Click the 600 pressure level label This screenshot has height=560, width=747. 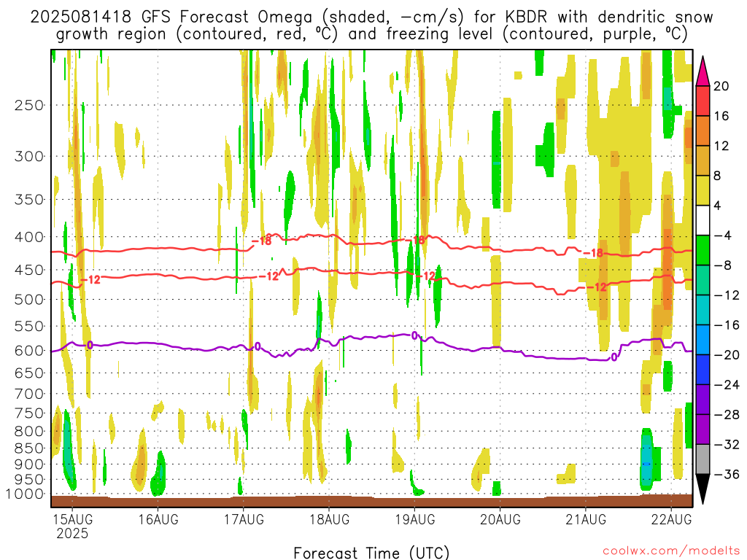pos(29,351)
